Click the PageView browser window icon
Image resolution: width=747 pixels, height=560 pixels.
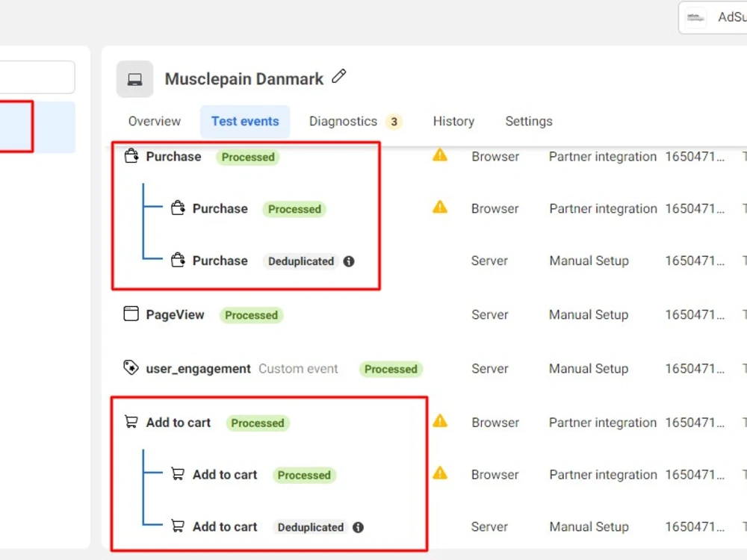pos(131,314)
